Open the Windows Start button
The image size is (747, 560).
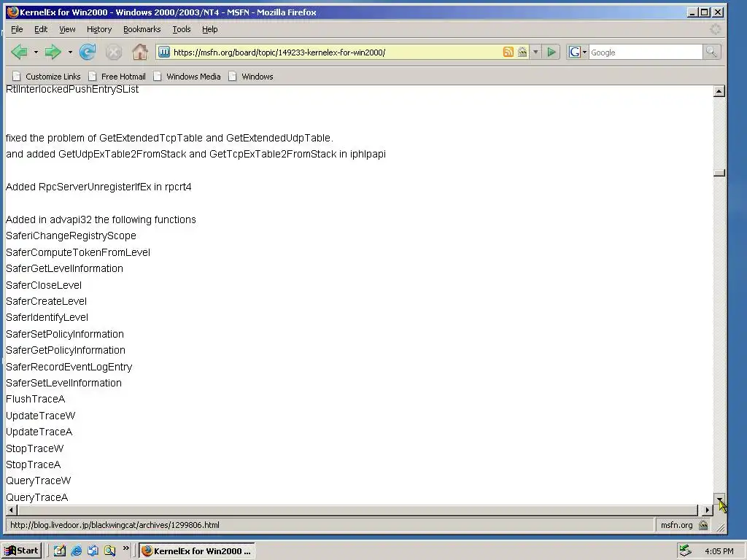tap(21, 551)
